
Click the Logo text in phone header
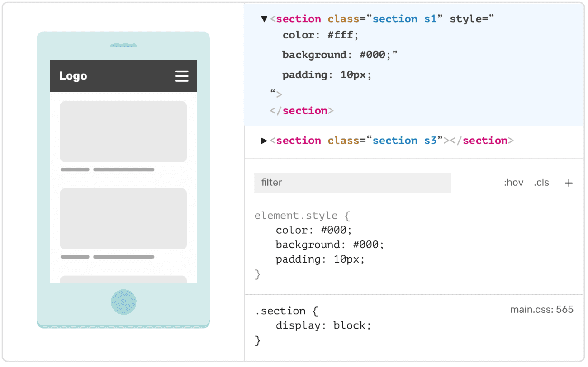[73, 76]
